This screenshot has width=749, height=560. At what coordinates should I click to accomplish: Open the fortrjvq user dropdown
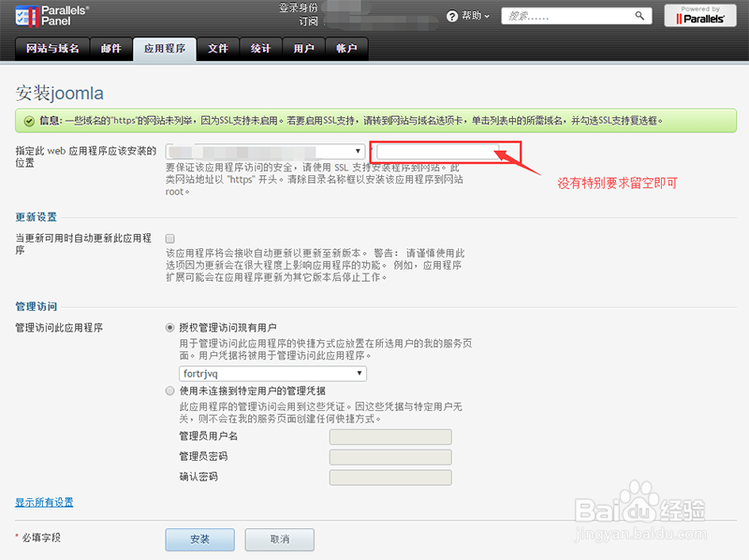[271, 373]
